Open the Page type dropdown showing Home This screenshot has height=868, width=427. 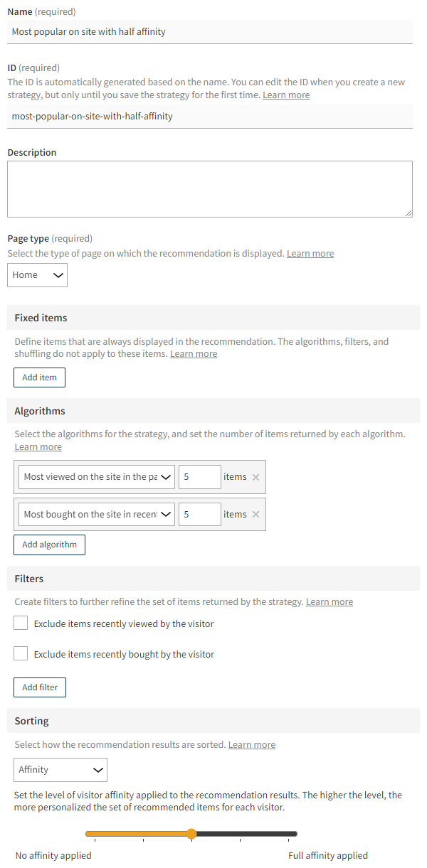click(x=37, y=274)
